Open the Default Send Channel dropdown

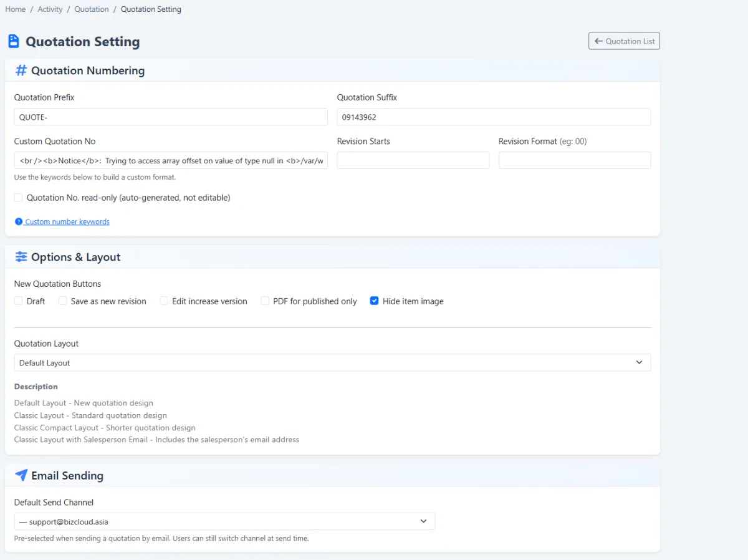click(x=224, y=521)
